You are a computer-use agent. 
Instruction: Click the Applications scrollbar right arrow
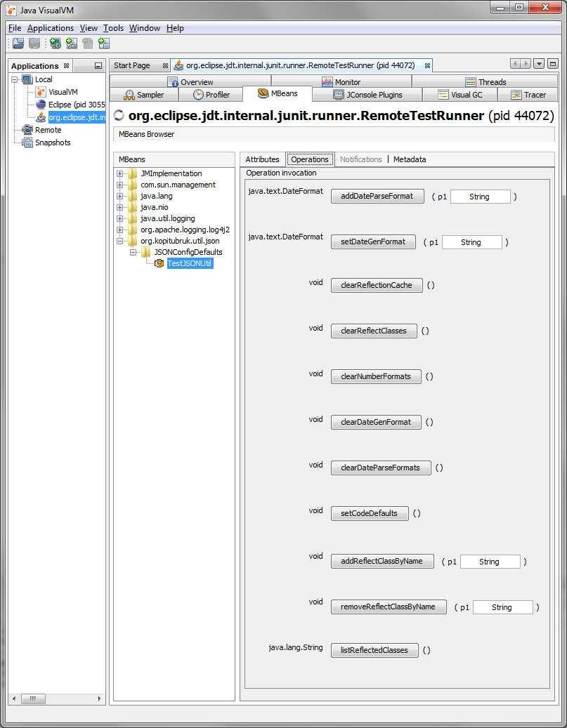[99, 699]
